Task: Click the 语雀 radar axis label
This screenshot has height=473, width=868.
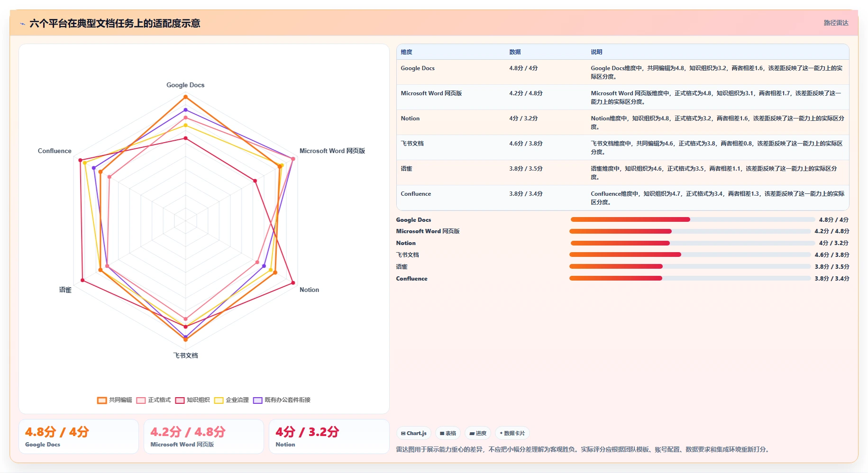Action: tap(65, 290)
